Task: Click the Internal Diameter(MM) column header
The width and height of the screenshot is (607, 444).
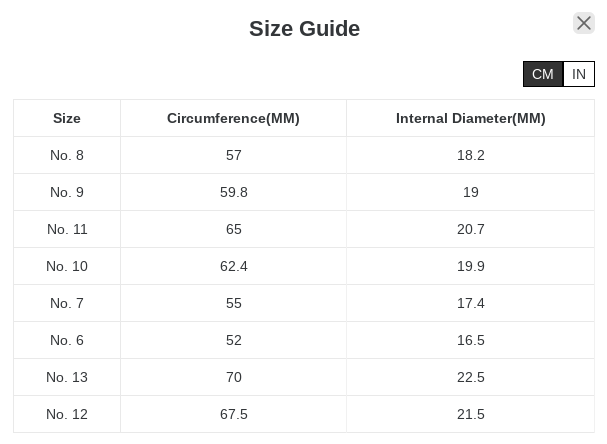Action: [470, 118]
